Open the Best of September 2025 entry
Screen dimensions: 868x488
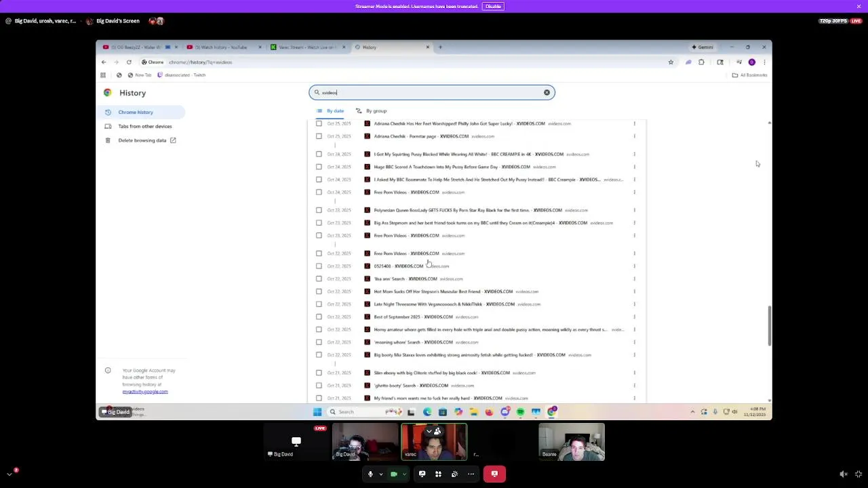[413, 317]
